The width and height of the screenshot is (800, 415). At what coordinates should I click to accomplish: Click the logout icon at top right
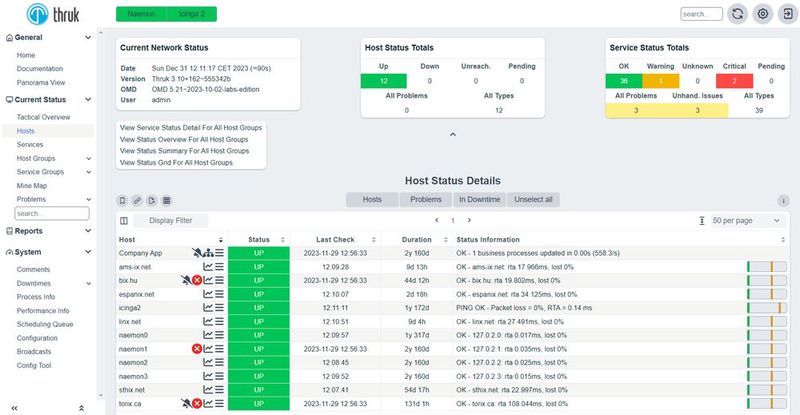pos(788,14)
